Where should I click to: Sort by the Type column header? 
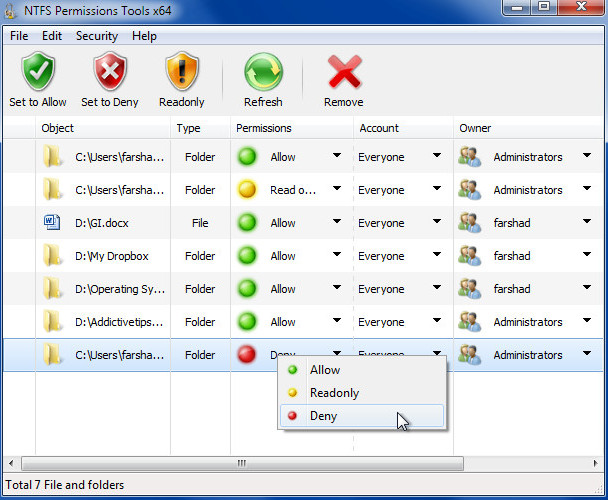200,128
